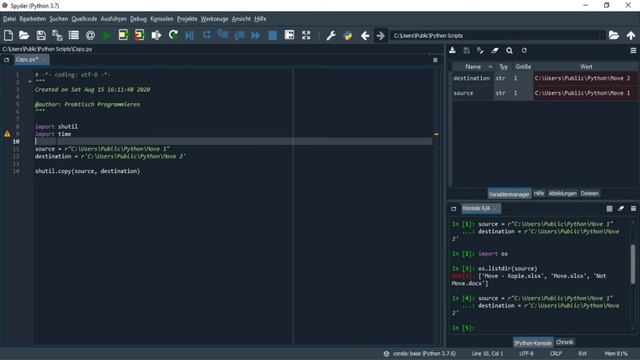Switch to the Chronik tab
This screenshot has height=360, width=640.
[x=564, y=342]
